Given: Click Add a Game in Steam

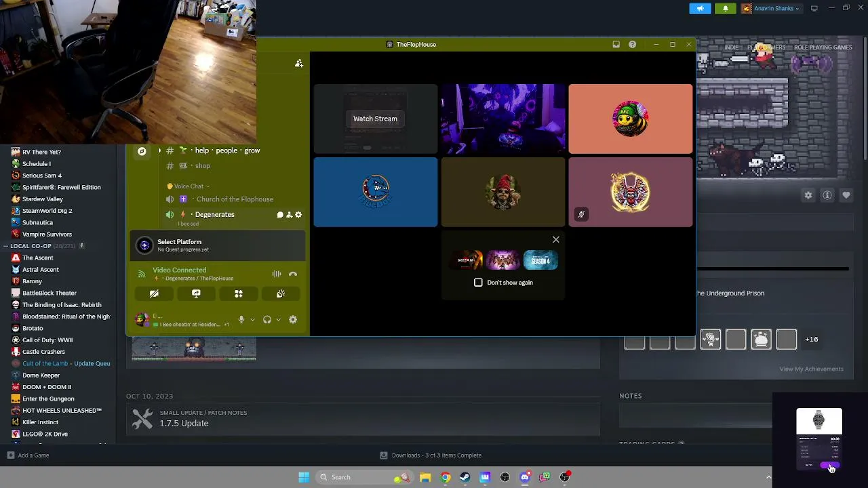Looking at the screenshot, I should (28, 455).
